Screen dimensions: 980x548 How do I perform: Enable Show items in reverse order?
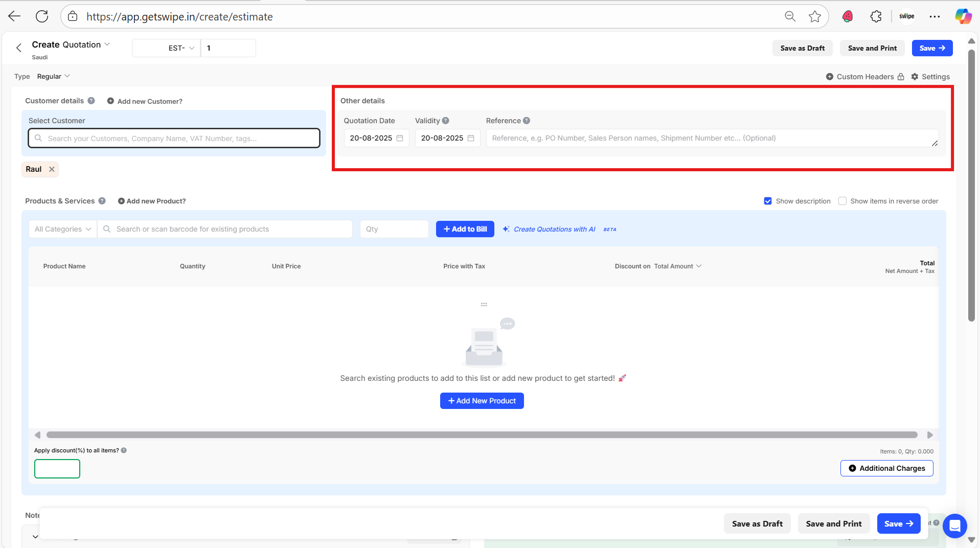click(x=842, y=201)
